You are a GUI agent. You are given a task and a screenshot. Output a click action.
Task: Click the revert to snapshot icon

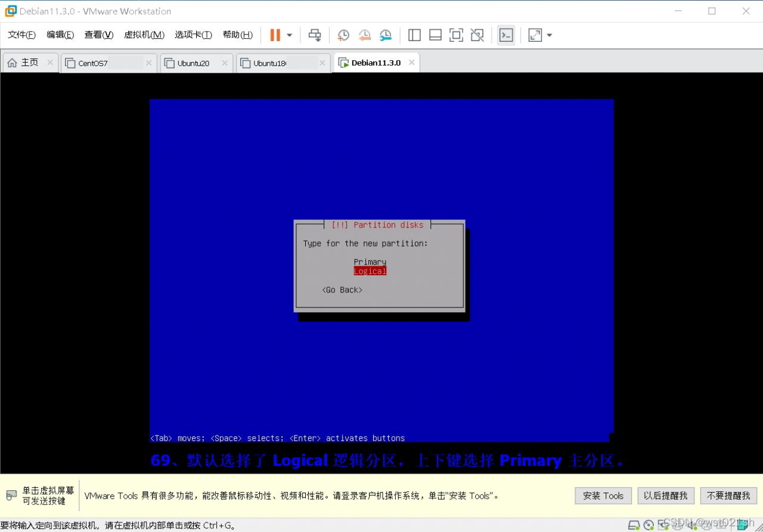pos(364,35)
